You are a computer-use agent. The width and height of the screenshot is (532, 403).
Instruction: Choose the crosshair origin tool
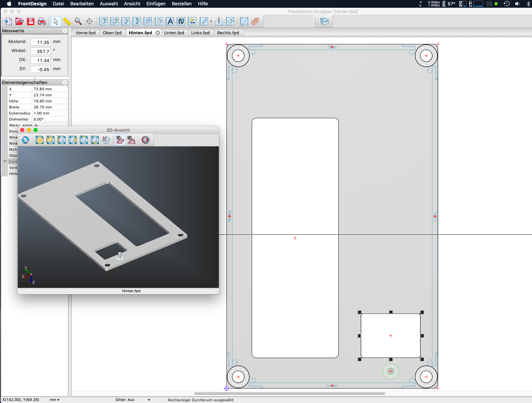coord(89,21)
